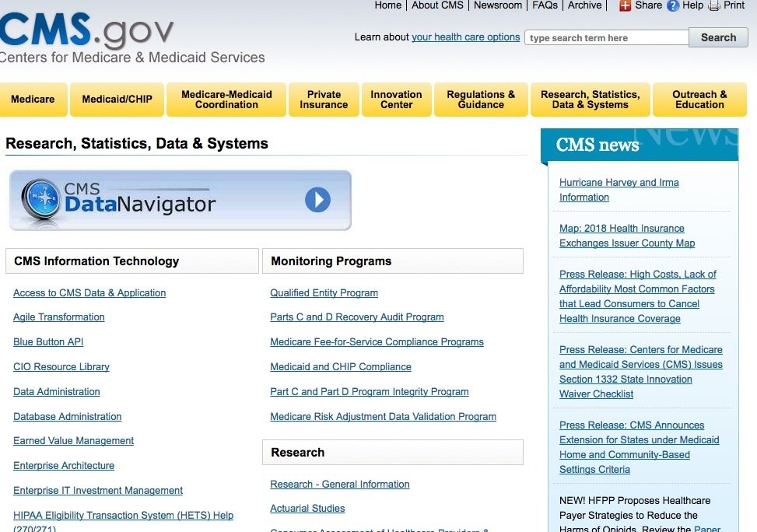Follow 'your health care options' link
Image resolution: width=757 pixels, height=532 pixels.
[x=465, y=37]
